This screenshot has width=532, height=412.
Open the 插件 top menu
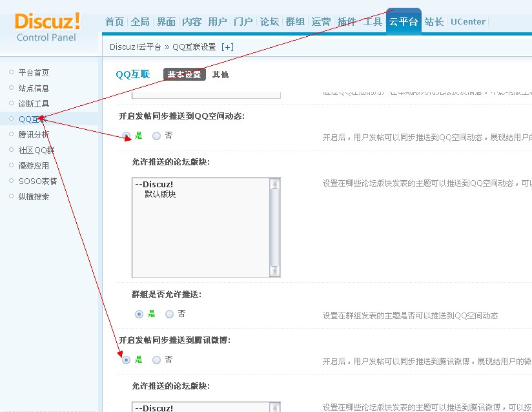(x=347, y=22)
